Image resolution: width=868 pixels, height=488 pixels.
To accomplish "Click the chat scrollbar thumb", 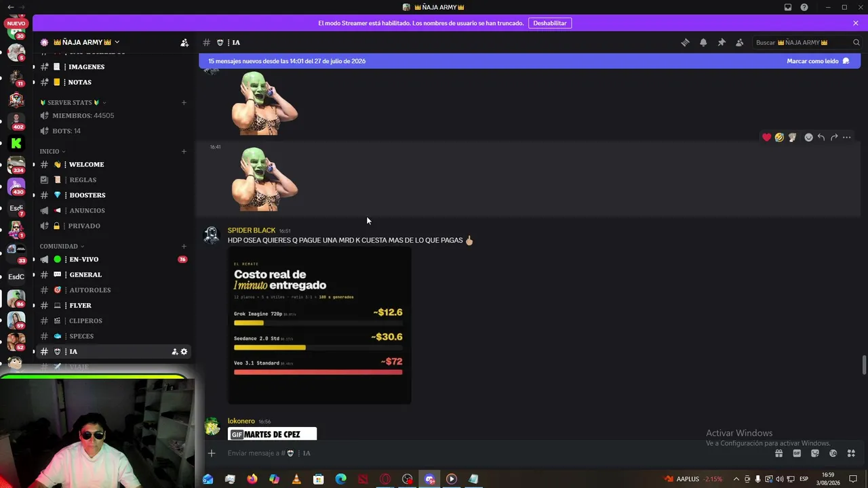I will click(864, 364).
